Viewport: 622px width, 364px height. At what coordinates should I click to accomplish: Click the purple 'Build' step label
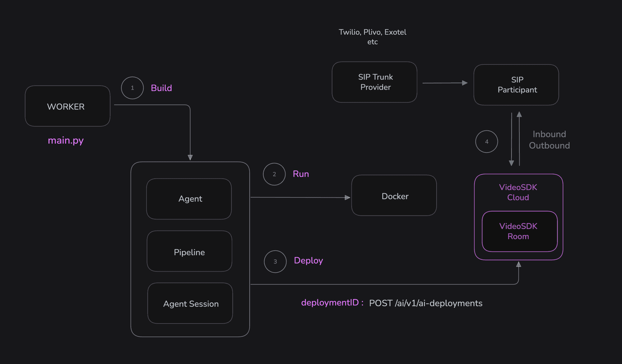pos(161,88)
